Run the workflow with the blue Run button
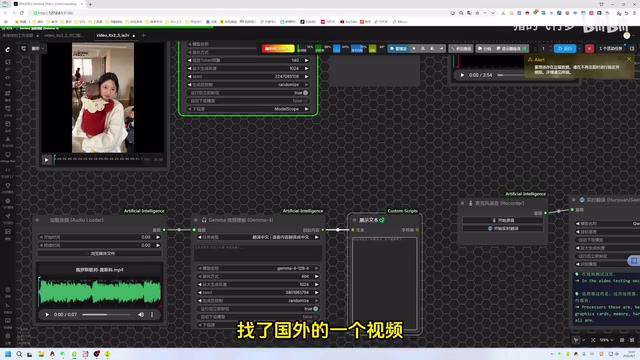This screenshot has height=360, width=640. (564, 49)
